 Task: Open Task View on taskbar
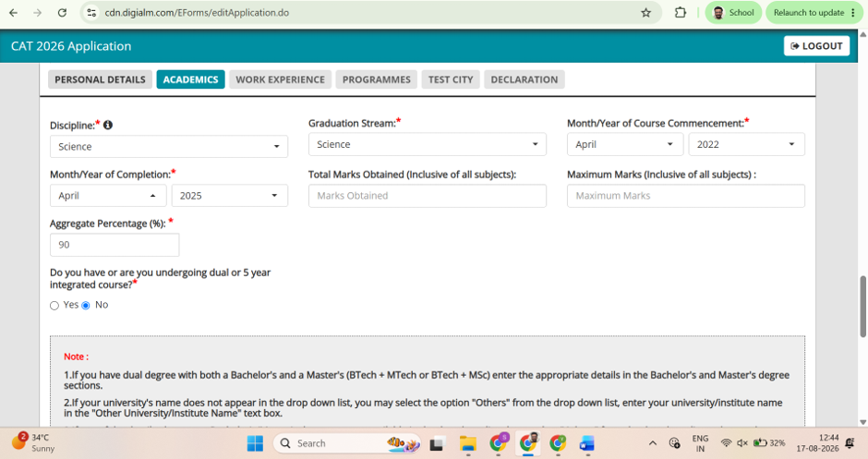click(x=438, y=443)
